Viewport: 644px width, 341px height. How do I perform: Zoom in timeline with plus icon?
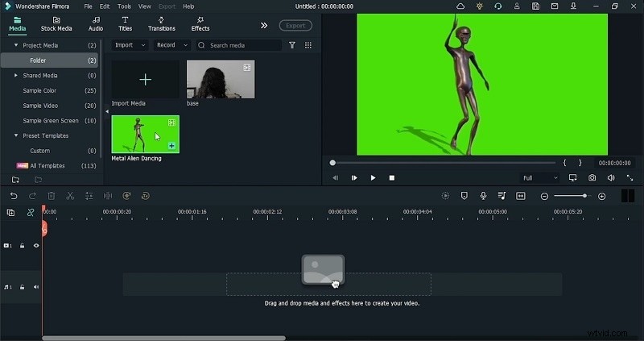601,197
